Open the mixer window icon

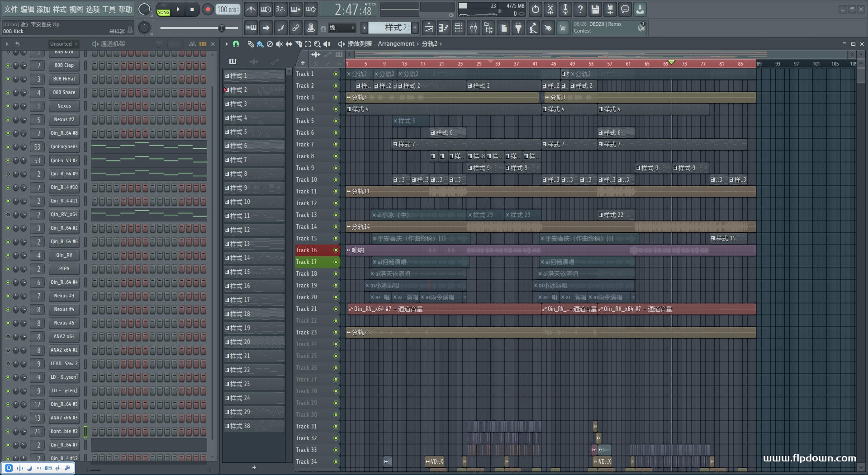(x=474, y=28)
